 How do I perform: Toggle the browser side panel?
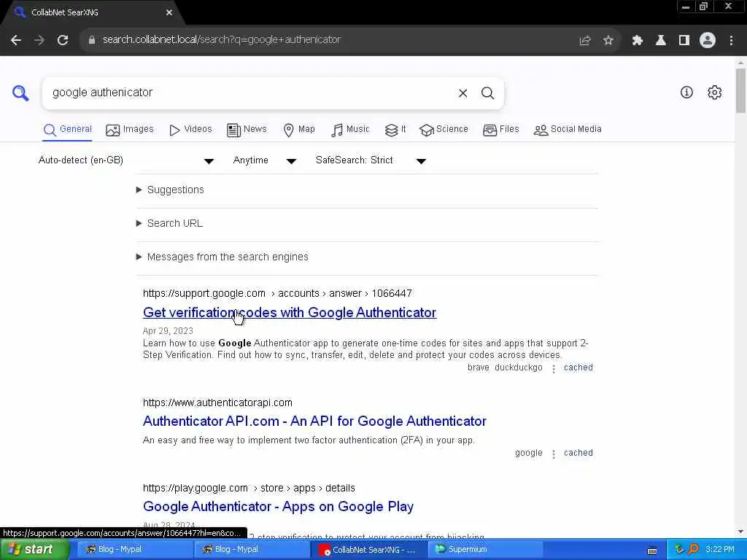[x=684, y=41]
